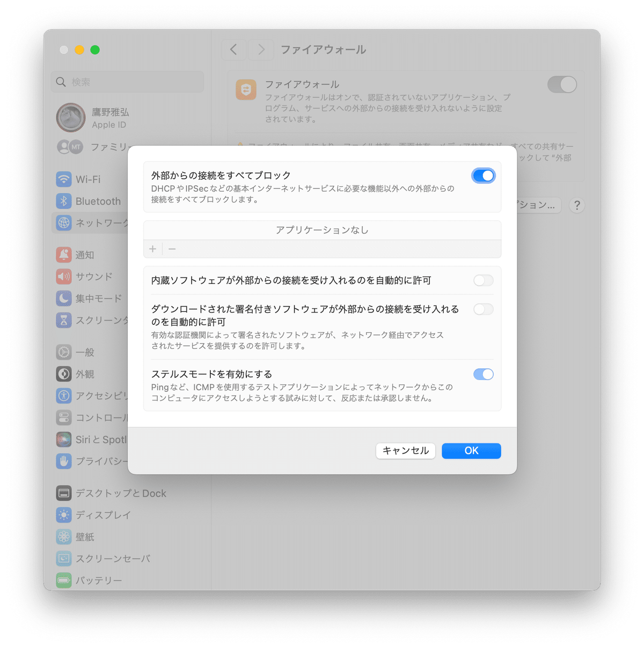644x648 pixels.
Task: Select the バッテリー (Battery) icon
Action: point(64,580)
